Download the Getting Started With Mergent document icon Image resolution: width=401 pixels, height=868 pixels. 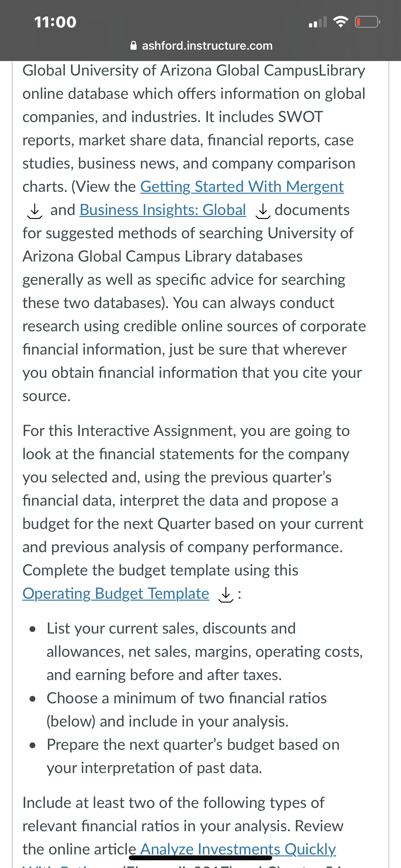click(x=34, y=211)
